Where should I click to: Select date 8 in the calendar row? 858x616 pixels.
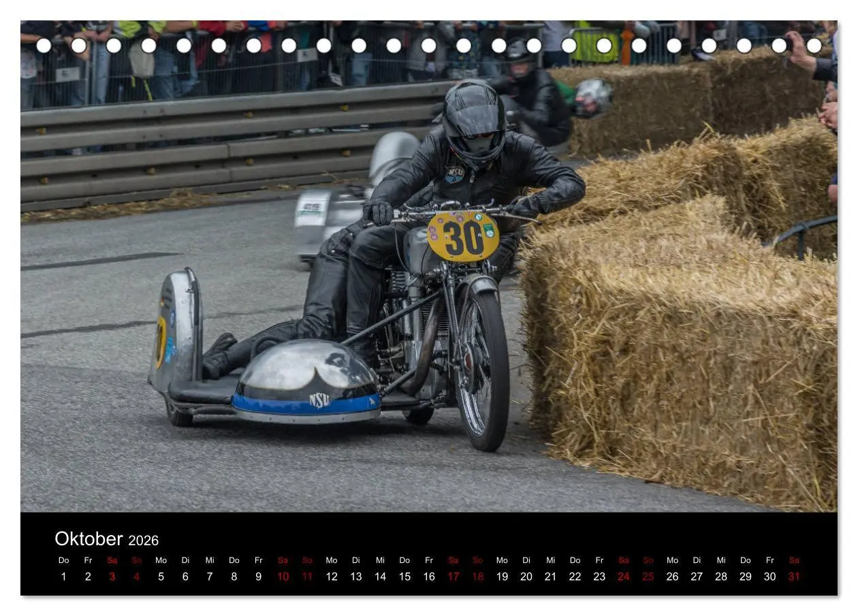[234, 577]
